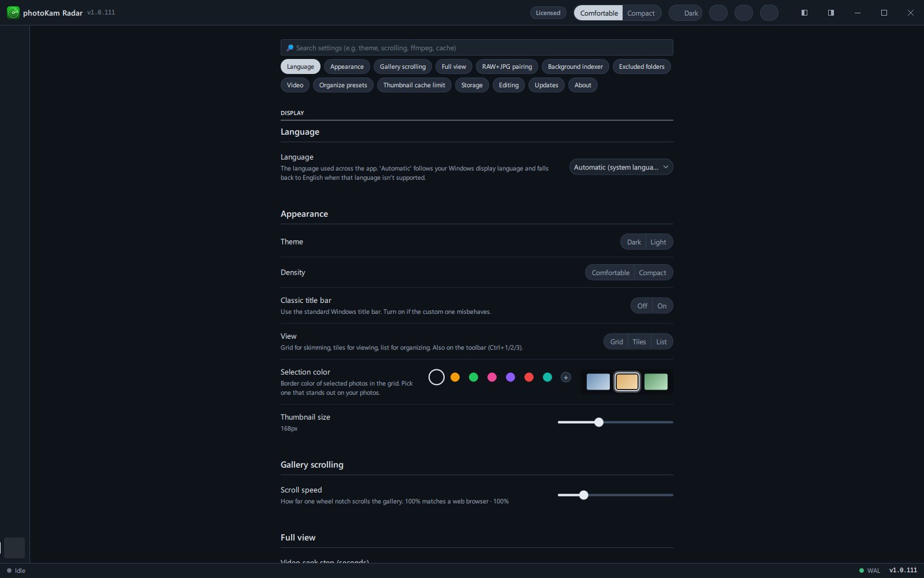The image size is (924, 578).
Task: Jump to Gallery scrolling chip
Action: tap(403, 66)
